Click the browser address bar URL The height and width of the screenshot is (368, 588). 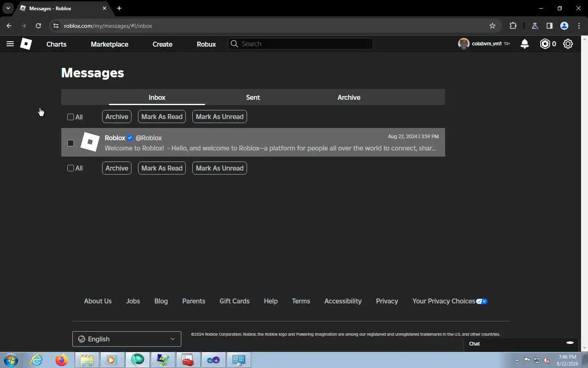[108, 26]
